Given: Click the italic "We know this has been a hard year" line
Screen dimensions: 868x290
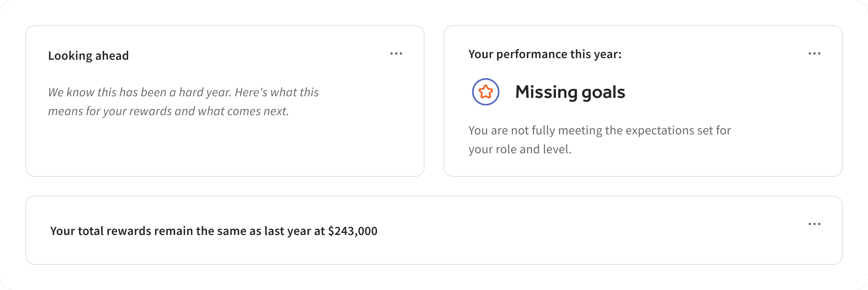Looking at the screenshot, I should coord(183,92).
